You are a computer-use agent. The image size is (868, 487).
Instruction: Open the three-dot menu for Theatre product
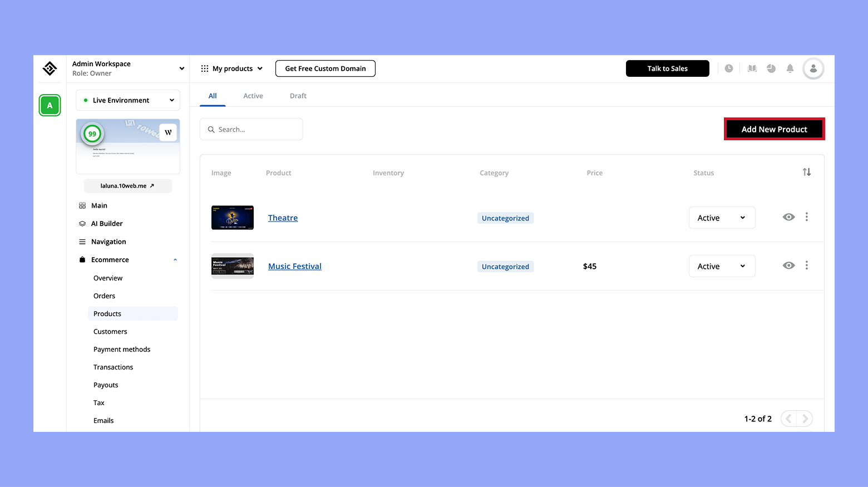807,217
